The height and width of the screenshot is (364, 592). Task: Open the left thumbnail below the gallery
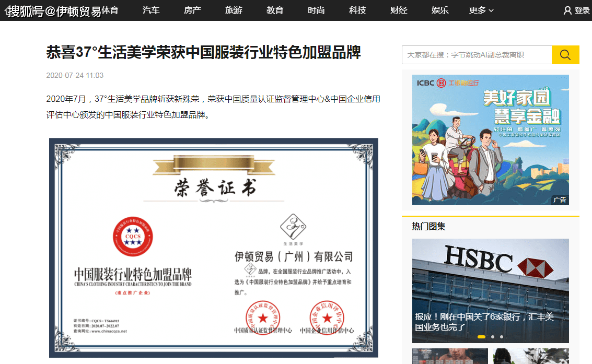pyautogui.click(x=450, y=356)
